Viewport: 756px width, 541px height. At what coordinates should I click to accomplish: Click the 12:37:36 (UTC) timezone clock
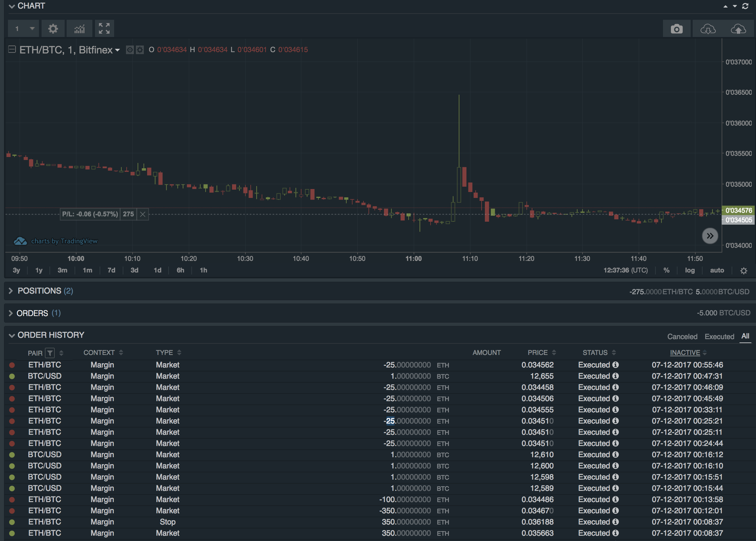click(x=625, y=270)
